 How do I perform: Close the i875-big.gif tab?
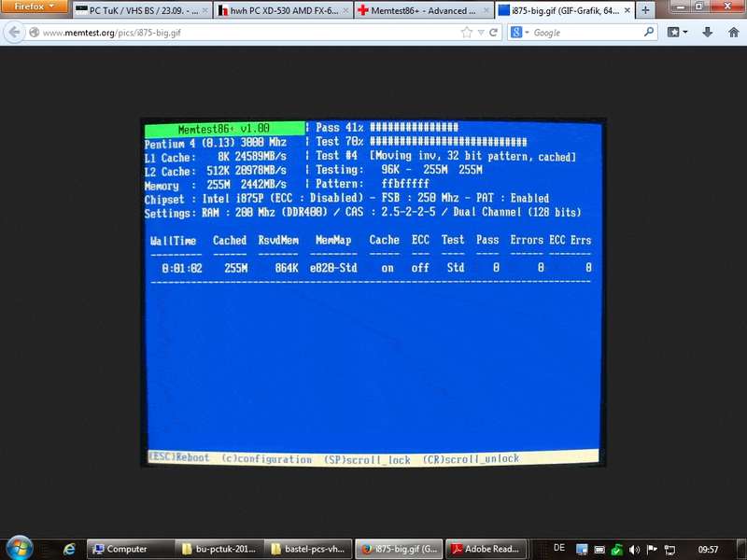(x=624, y=11)
